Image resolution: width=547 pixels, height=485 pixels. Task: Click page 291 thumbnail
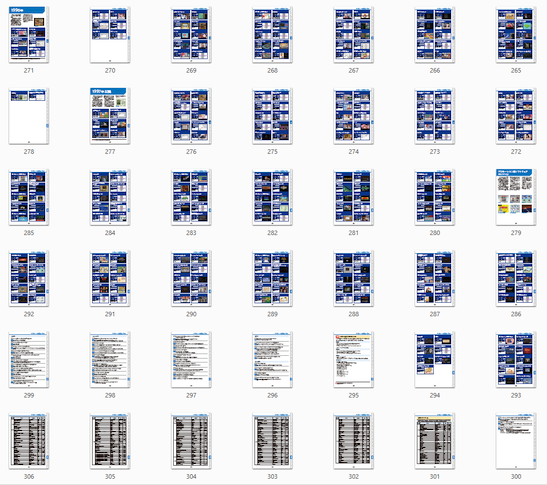(x=110, y=278)
